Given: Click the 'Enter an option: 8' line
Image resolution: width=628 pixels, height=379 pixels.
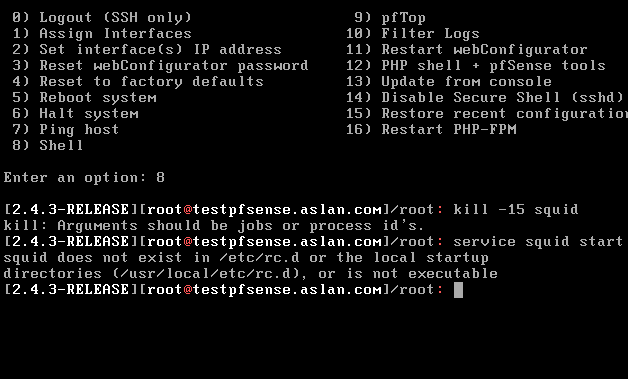Looking at the screenshot, I should [84, 177].
